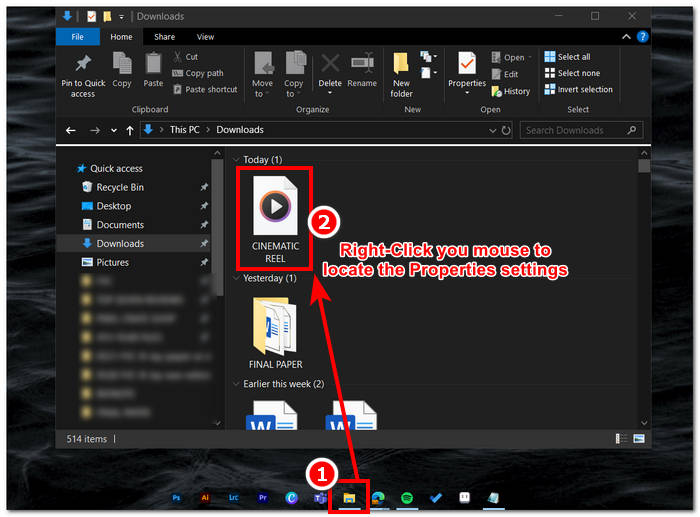This screenshot has height=517, width=700.
Task: Select Cut in the Clipboard group
Action: coord(186,57)
